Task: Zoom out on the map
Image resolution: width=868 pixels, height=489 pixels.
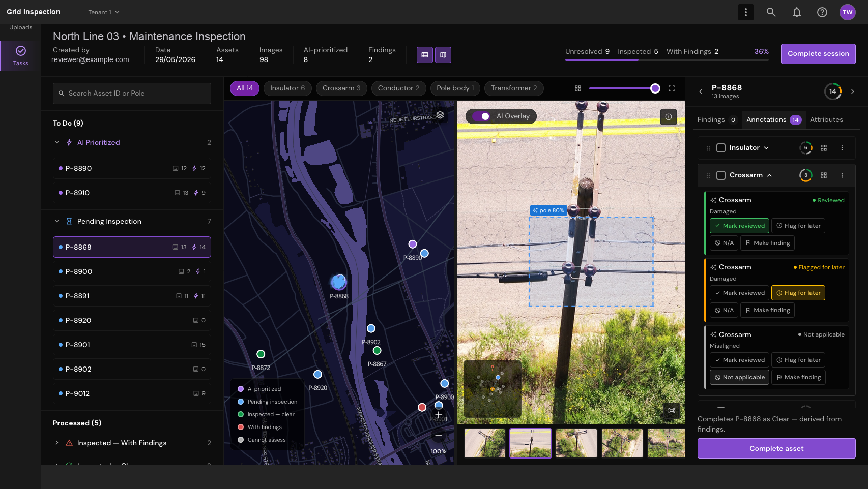Action: pyautogui.click(x=439, y=435)
